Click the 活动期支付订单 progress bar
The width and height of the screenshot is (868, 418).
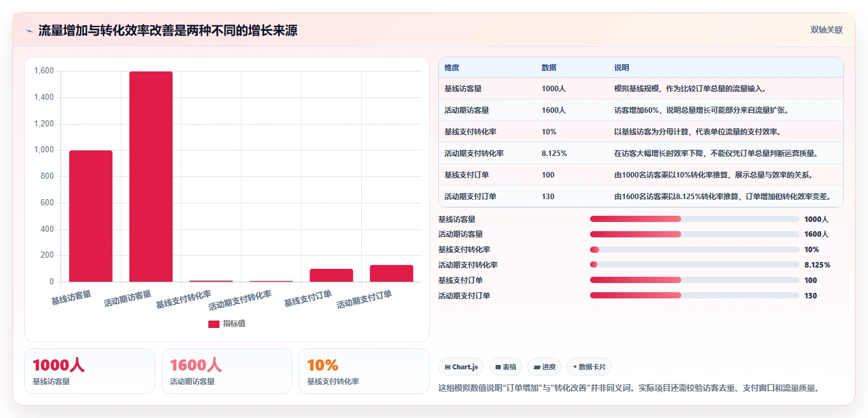point(695,296)
